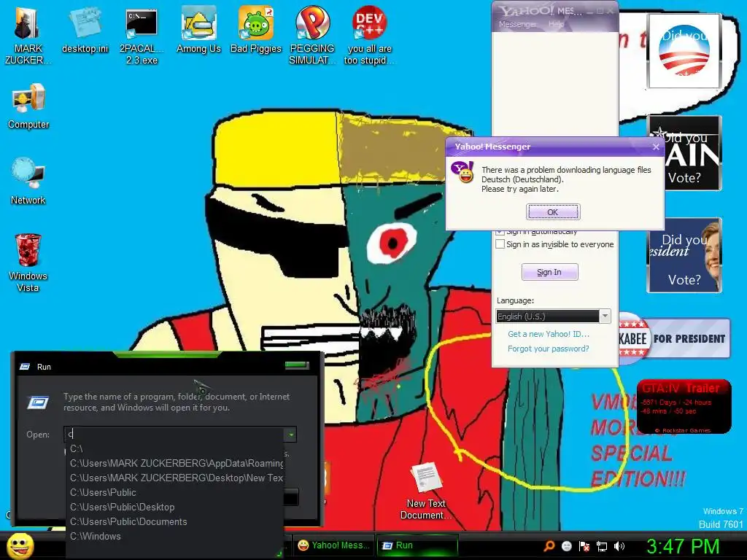This screenshot has height=560, width=747.
Task: Select the Windows Vista recycle bin icon
Action: click(x=28, y=262)
